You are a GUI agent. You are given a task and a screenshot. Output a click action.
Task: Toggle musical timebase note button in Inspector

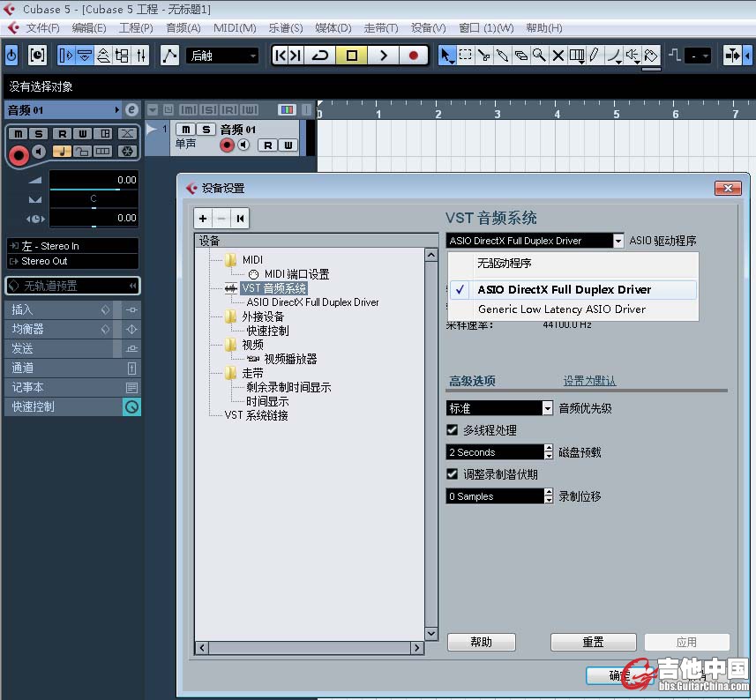coord(62,152)
